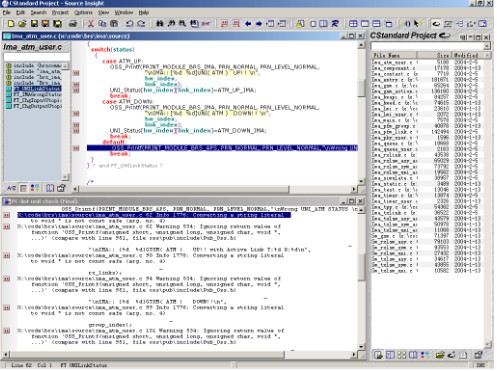Click the Tile windows grid icon

tap(353, 24)
